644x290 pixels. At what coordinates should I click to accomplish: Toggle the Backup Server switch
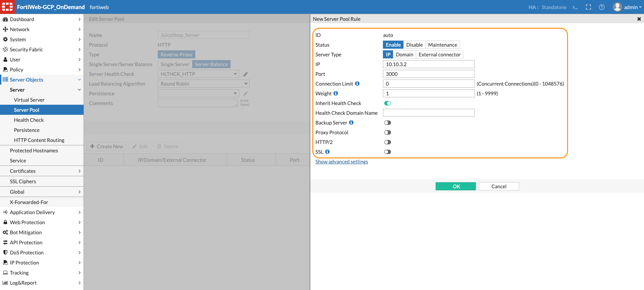[388, 123]
